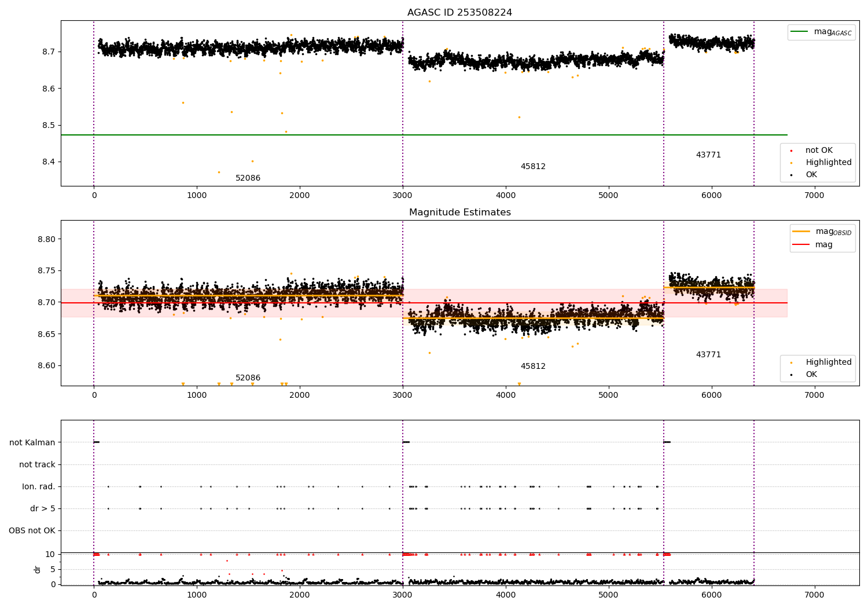This screenshot has width=868, height=608.
Task: Select the 'Magnitude Estimates' plot title
Action: click(459, 212)
